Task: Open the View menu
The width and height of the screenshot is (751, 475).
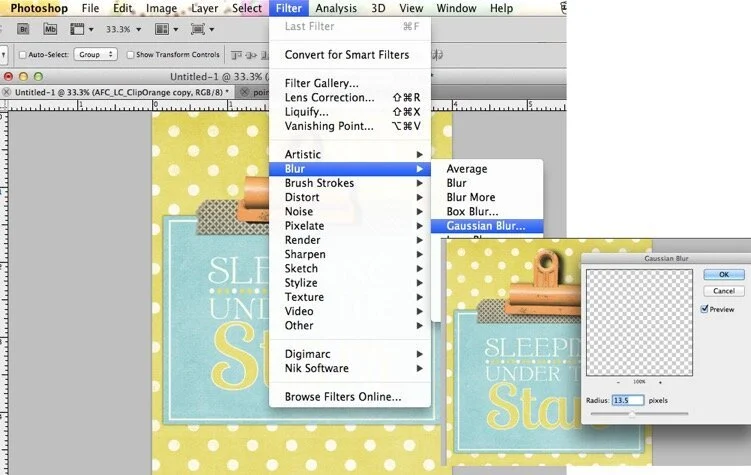Action: [x=411, y=8]
